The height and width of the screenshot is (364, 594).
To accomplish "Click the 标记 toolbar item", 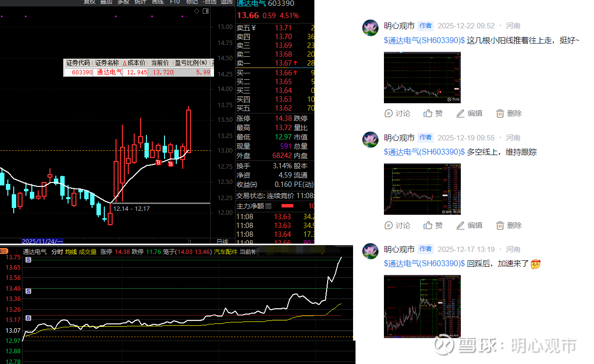I will click(192, 2).
